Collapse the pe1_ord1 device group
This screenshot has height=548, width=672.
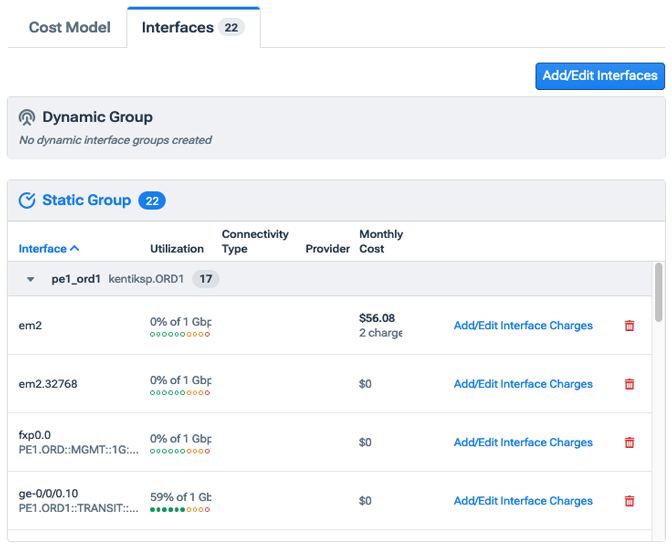(x=31, y=280)
